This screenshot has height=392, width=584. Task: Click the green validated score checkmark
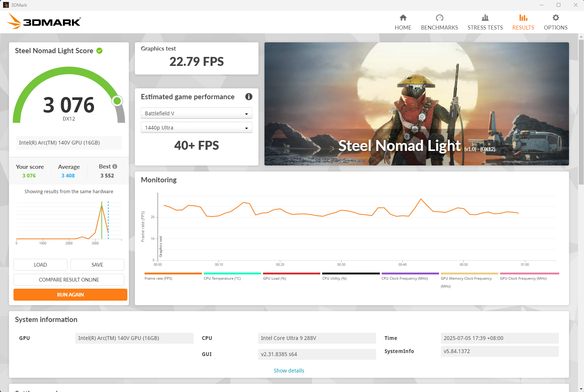click(100, 51)
